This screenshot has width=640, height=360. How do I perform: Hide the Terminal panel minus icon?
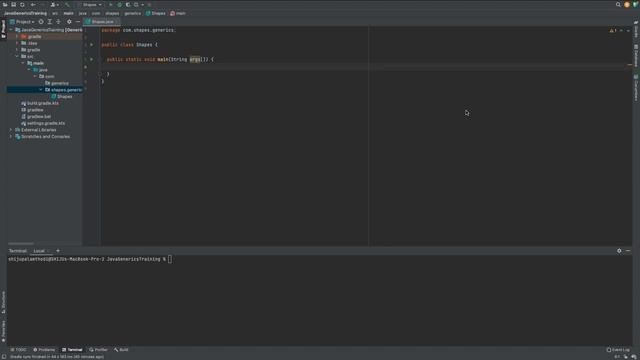click(x=628, y=251)
